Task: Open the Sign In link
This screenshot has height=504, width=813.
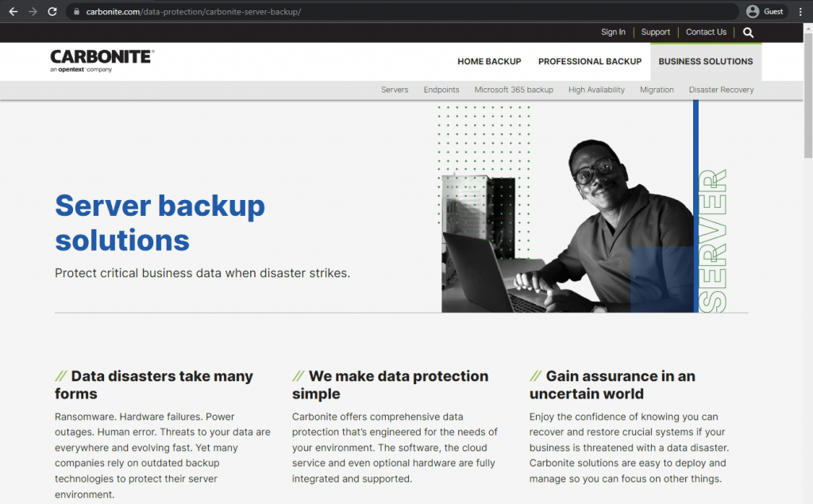Action: coord(613,33)
